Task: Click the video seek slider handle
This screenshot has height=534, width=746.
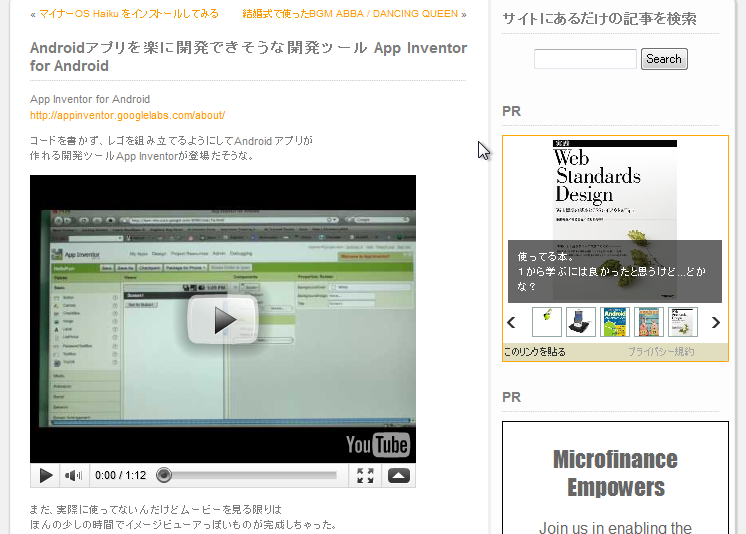Action: point(164,475)
